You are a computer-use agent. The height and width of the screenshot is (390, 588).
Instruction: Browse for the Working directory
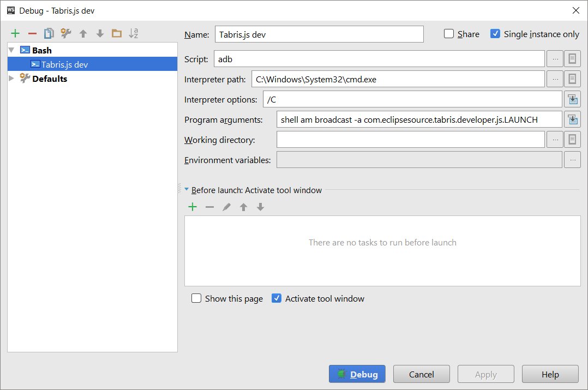click(555, 140)
